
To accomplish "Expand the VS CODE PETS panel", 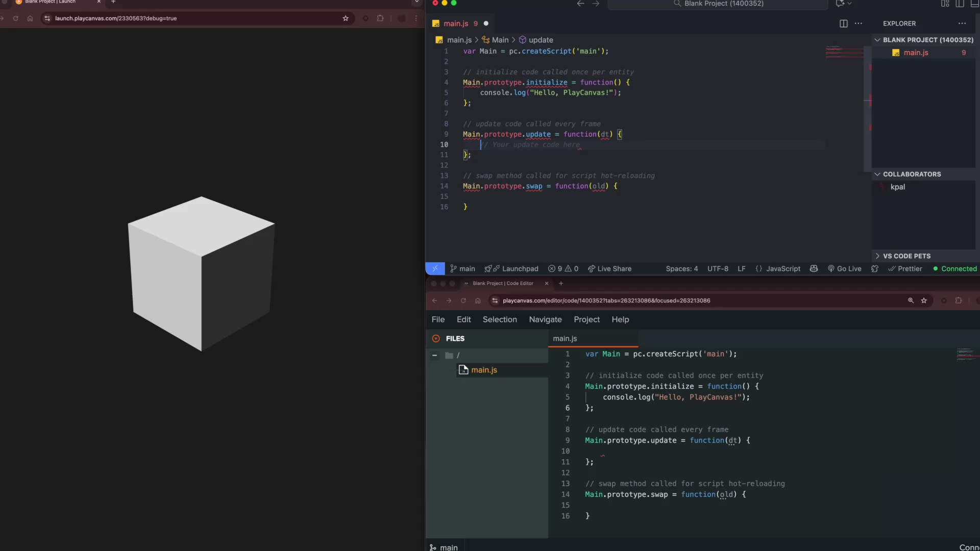I will point(877,256).
